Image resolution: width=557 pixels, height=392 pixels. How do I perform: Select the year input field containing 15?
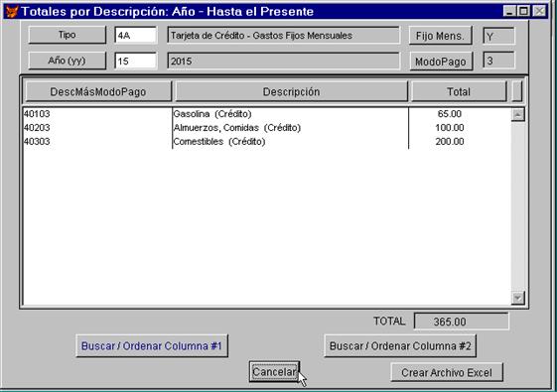(x=136, y=62)
